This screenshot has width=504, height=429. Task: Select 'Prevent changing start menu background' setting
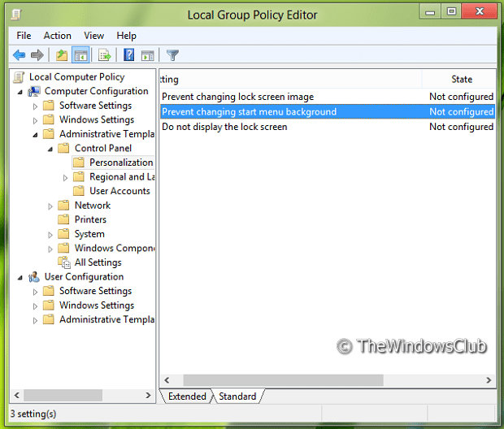pyautogui.click(x=328, y=112)
